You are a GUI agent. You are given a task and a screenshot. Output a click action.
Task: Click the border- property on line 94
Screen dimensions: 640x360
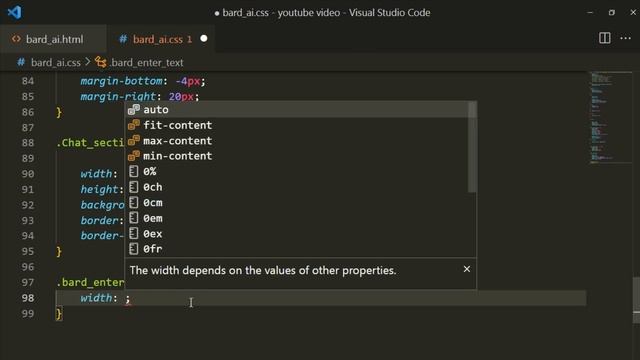pos(102,236)
